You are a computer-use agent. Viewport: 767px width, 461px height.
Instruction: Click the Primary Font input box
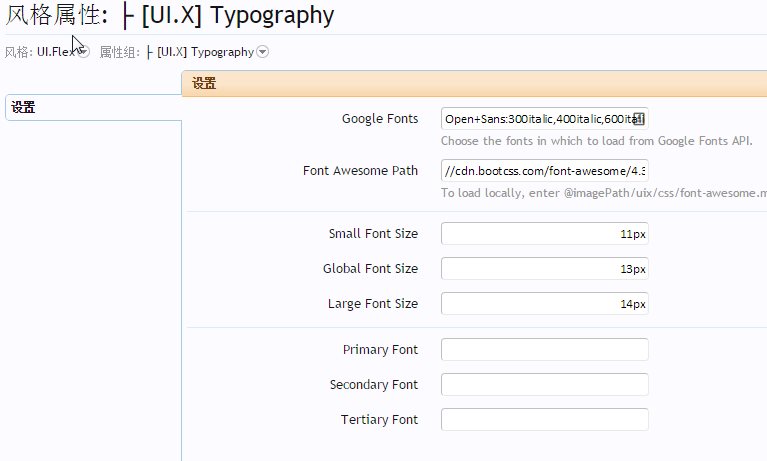point(544,350)
